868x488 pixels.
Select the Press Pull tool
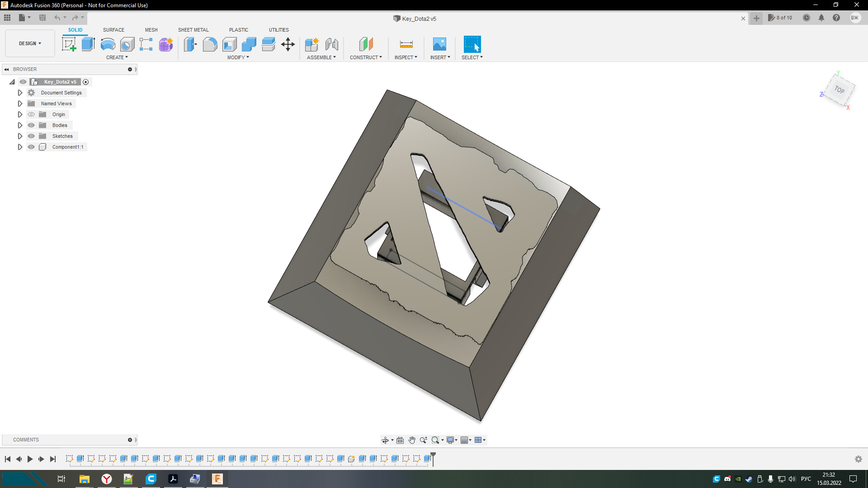tap(190, 44)
